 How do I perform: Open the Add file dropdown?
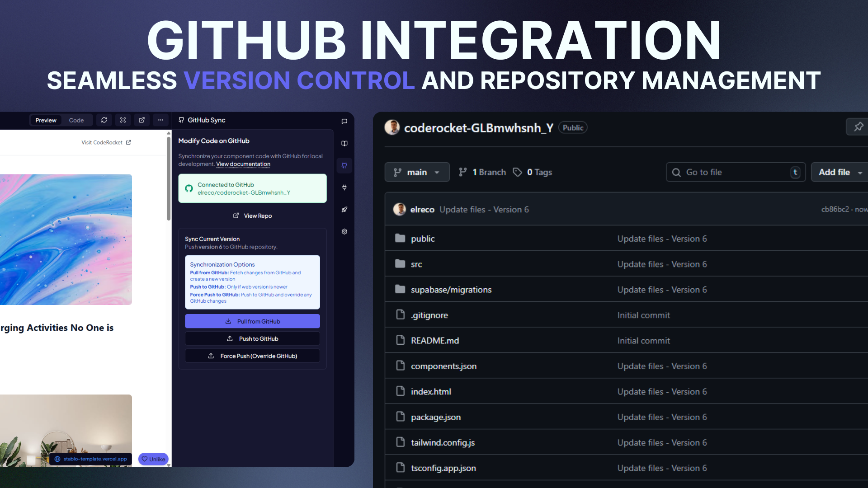click(x=840, y=172)
